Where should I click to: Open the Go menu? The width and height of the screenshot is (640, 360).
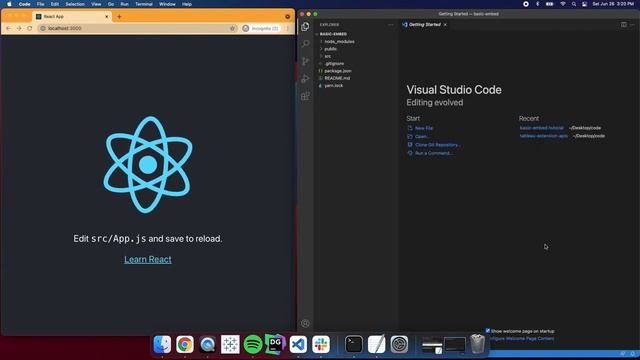pyautogui.click(x=111, y=4)
